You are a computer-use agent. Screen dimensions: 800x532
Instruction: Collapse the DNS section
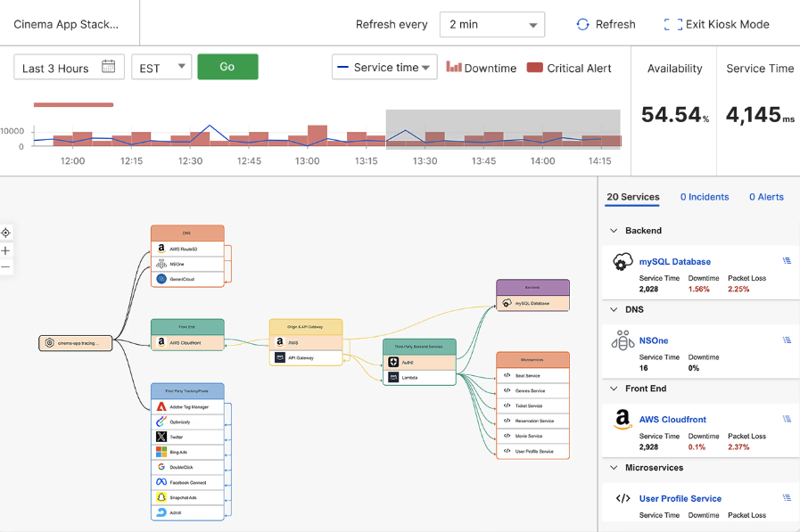614,309
